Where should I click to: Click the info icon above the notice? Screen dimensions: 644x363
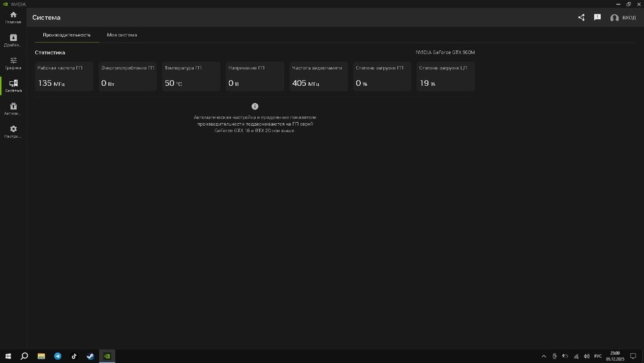click(x=254, y=106)
